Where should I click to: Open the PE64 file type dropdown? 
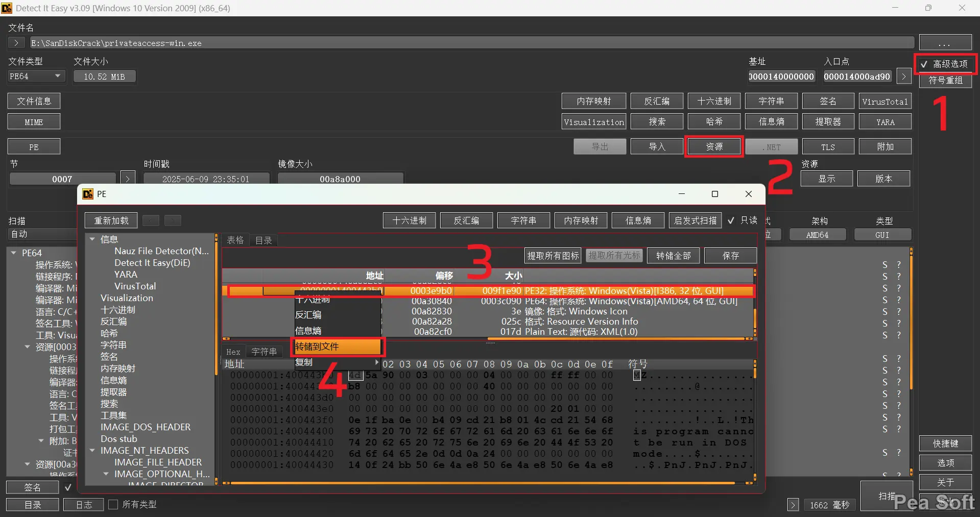pos(36,76)
